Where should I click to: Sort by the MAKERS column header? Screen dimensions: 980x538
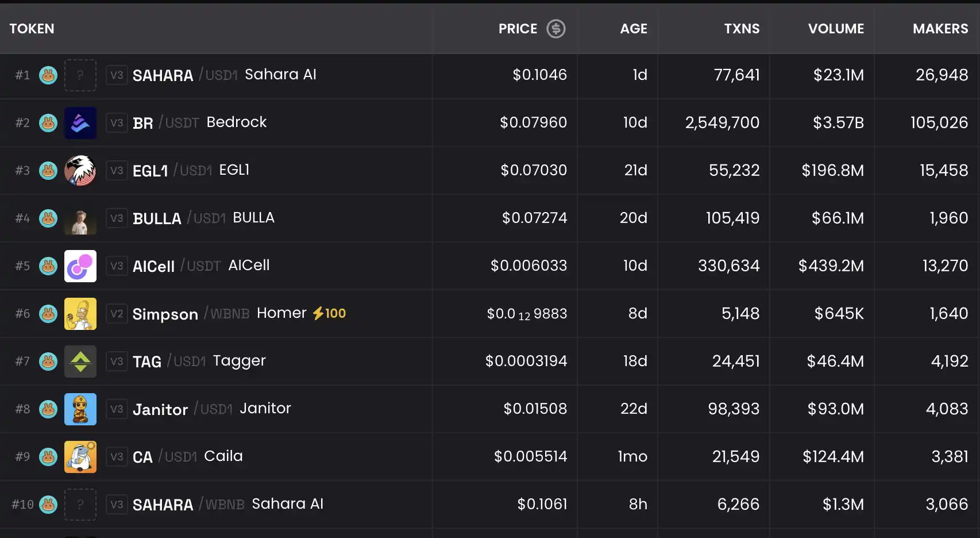(940, 29)
